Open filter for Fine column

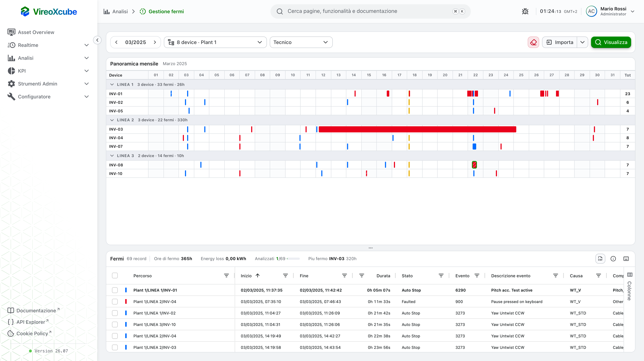(x=344, y=275)
